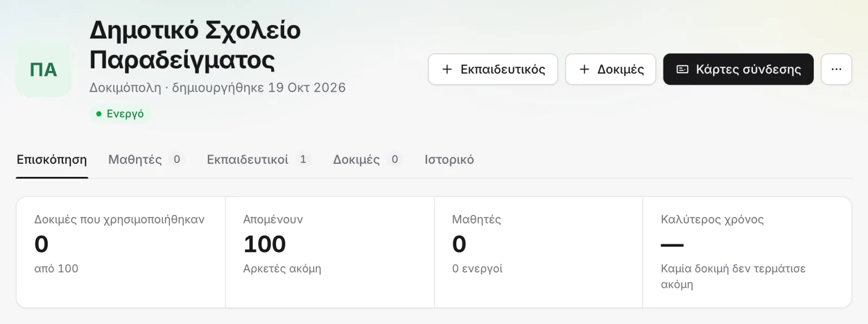Click the green Ενεργό status badge
This screenshot has height=324, width=868.
click(x=120, y=114)
